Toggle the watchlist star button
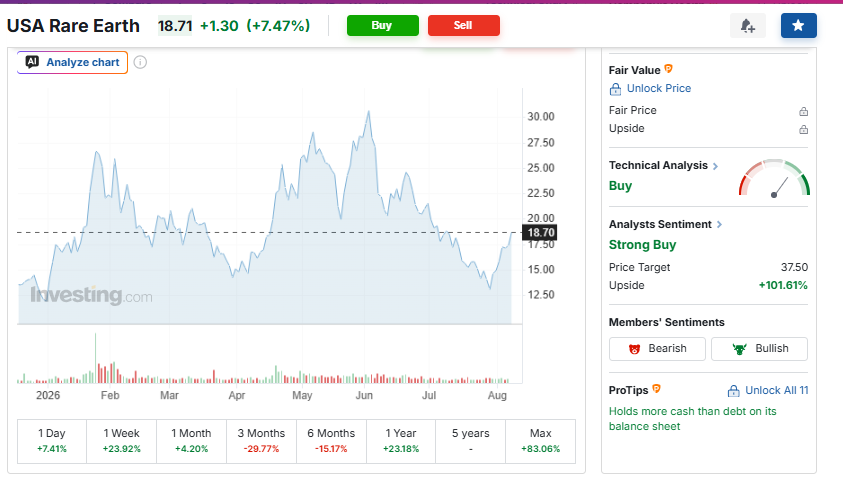 click(798, 25)
